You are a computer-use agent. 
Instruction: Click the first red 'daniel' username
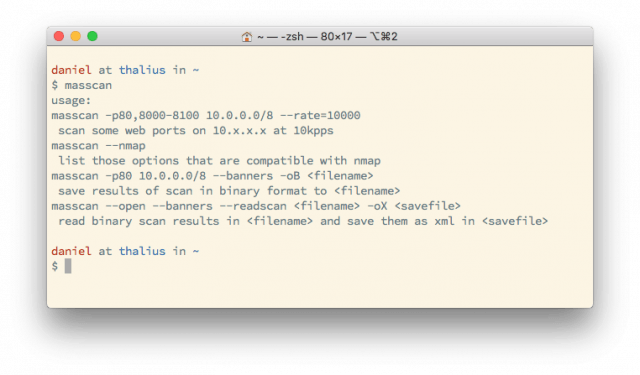[x=71, y=70]
